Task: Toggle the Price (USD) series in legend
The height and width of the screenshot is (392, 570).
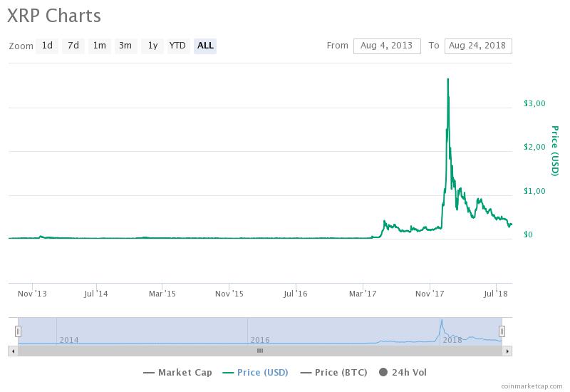Action: 255,372
